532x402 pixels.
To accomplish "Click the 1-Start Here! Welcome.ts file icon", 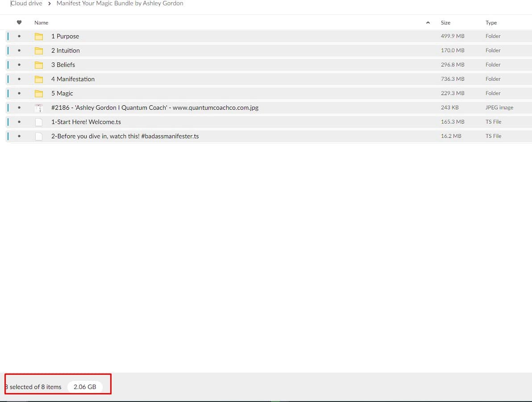I will (x=39, y=122).
